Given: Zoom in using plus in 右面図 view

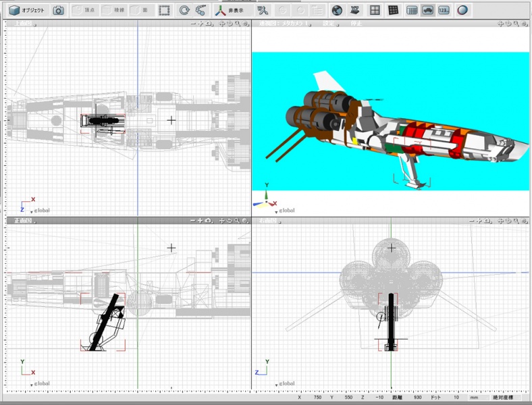Looking at the screenshot, I should click(x=479, y=221).
